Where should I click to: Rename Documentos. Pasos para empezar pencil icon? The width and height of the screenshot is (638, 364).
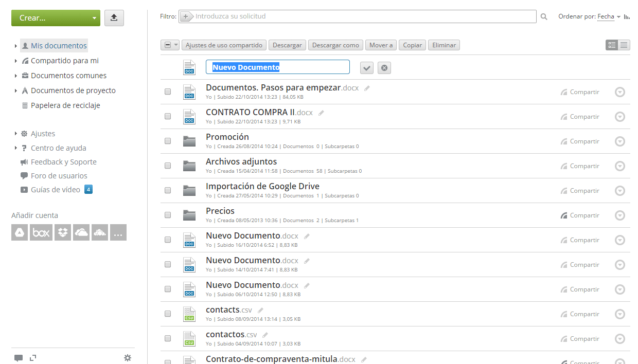pyautogui.click(x=367, y=88)
